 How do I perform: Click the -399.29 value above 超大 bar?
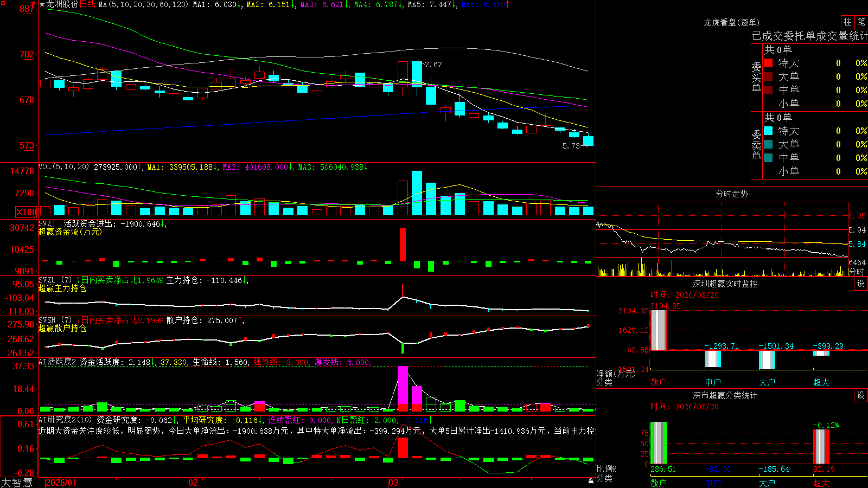coord(828,346)
